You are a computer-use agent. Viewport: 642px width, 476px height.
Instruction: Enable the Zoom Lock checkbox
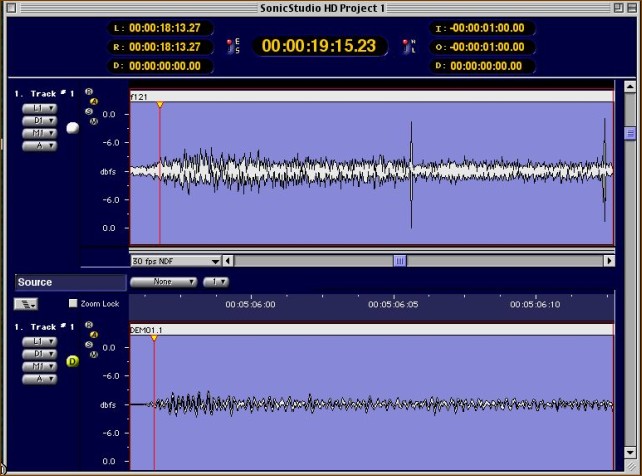73,303
